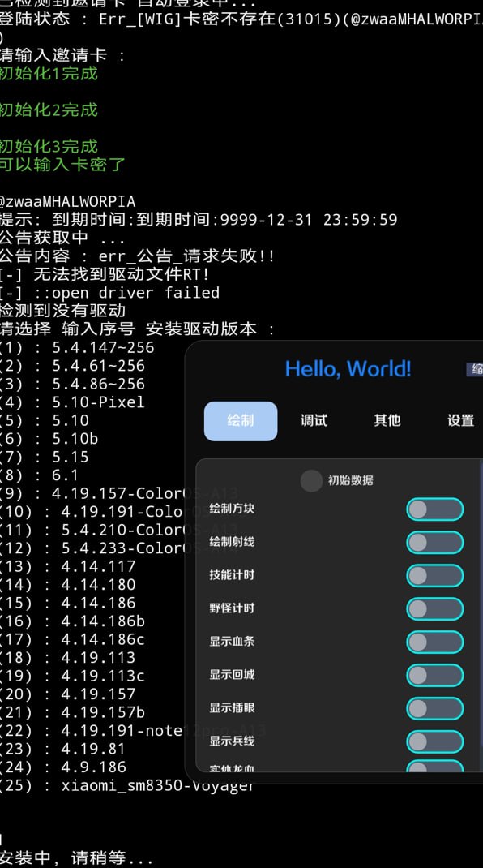Click driver option (25) xiaomi_sm8350
Image resolution: width=483 pixels, height=868 pixels.
(x=127, y=785)
